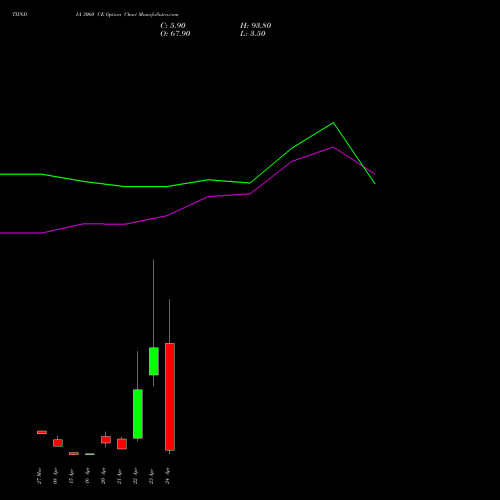
Task: Select the 08 Apr date label
Action: pos(55,476)
